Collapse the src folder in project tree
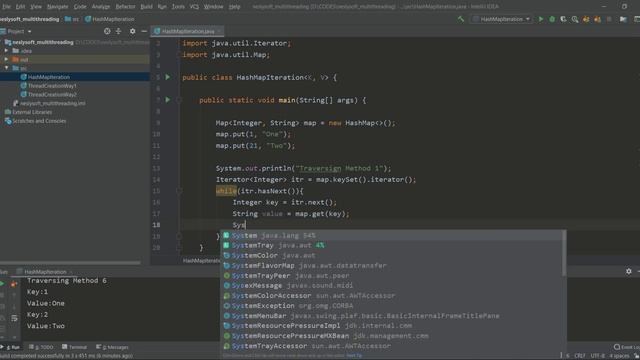The height and width of the screenshot is (360, 640). tap(6, 68)
